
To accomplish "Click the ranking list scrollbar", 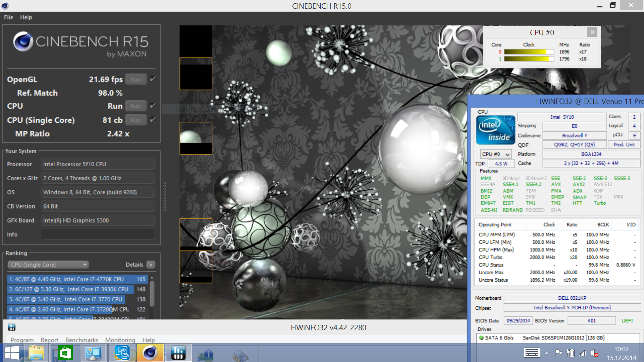I will point(152,294).
